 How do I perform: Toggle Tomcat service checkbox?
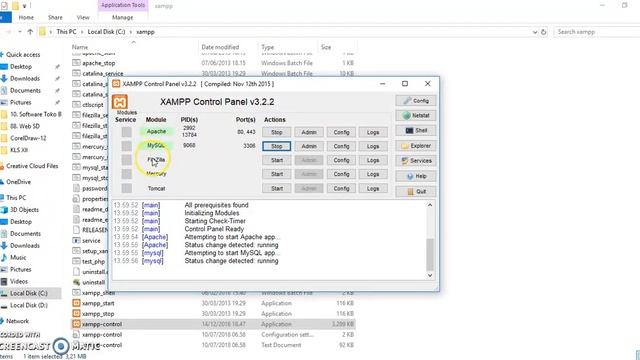click(127, 188)
